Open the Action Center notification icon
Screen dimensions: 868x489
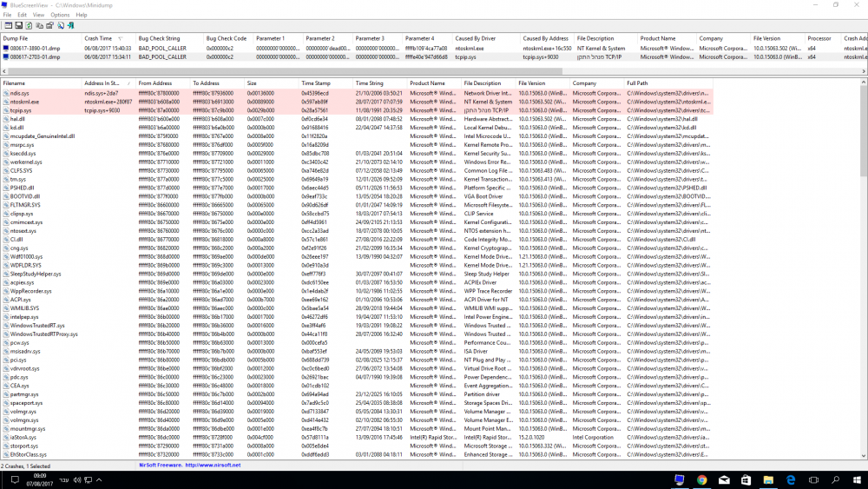(x=15, y=480)
